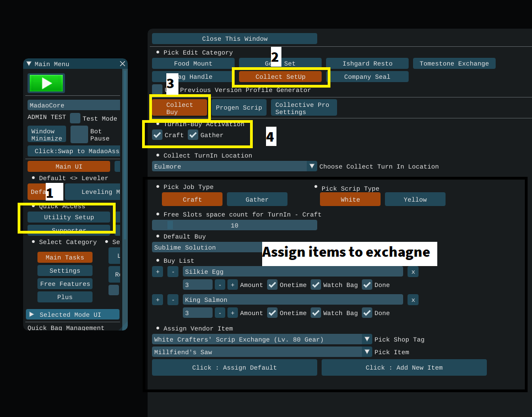Toggle Watch Bag for Silkie Egg
The width and height of the screenshot is (532, 417).
click(316, 285)
